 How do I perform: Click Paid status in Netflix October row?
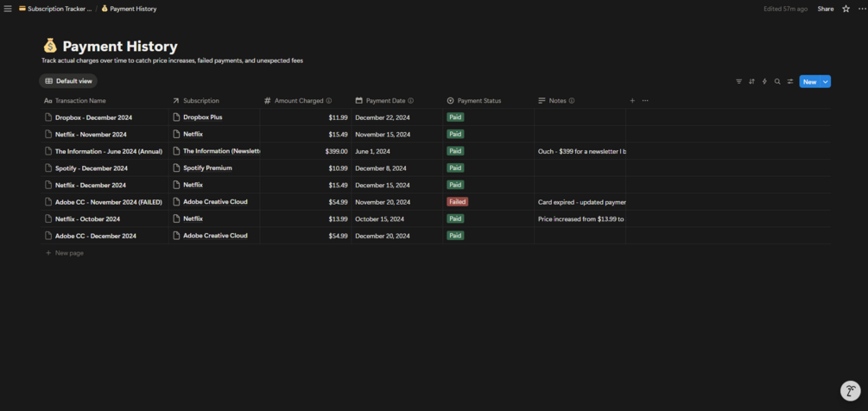(x=455, y=218)
